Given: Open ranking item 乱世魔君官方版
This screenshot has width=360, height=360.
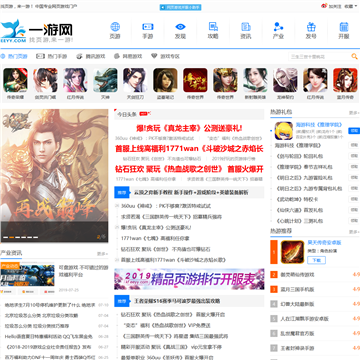Looking at the screenshot, I should point(297,333).
